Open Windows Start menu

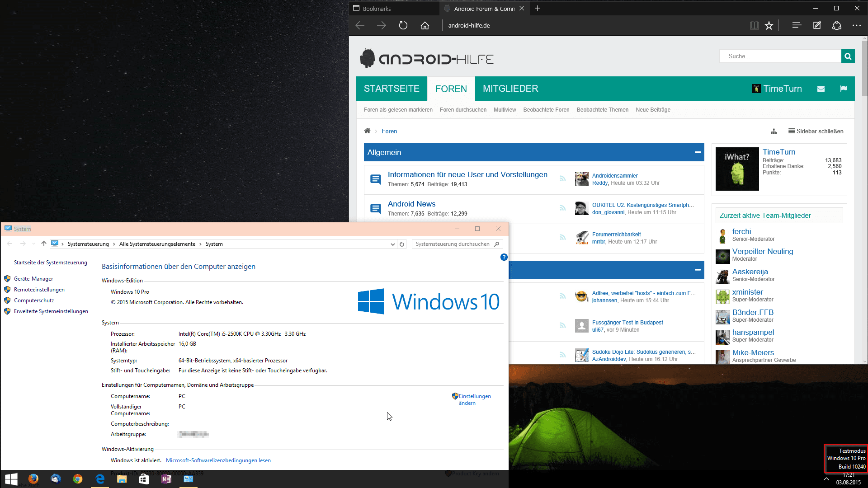(11, 479)
